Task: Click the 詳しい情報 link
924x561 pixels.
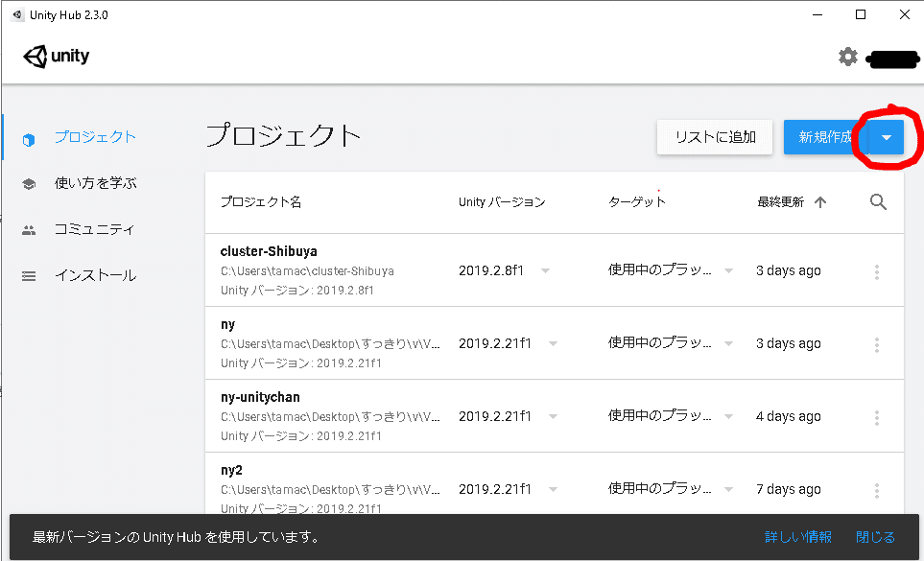Action: [x=798, y=537]
